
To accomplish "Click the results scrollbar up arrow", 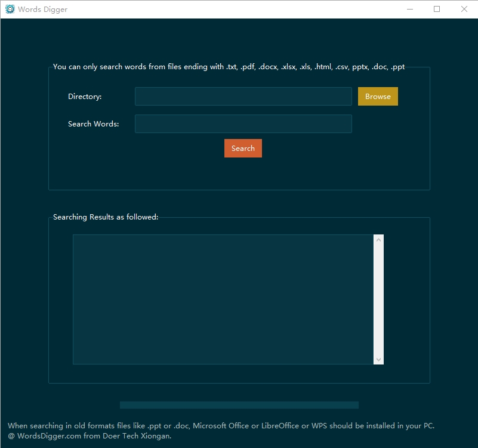I will [x=378, y=240].
